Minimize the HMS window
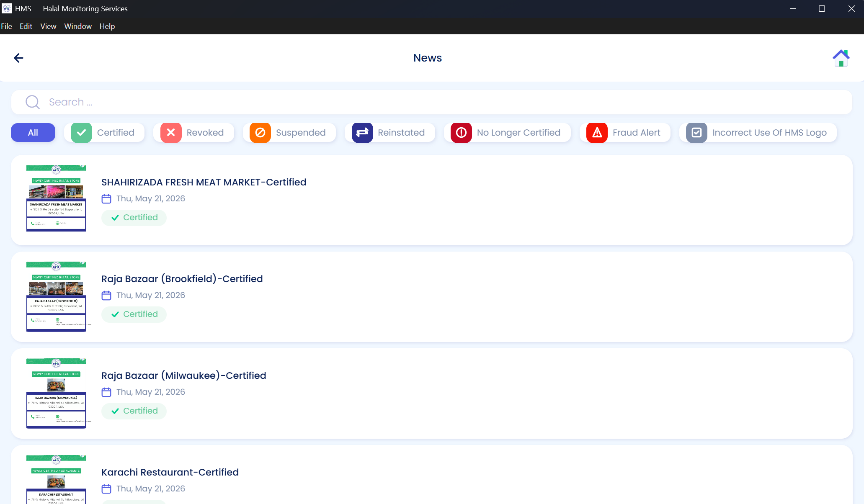 (x=793, y=9)
